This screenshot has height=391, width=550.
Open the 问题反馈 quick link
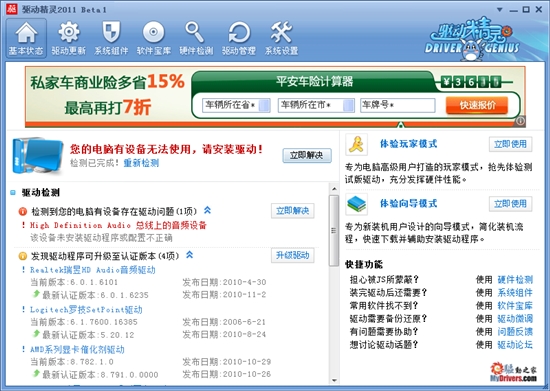(x=515, y=331)
